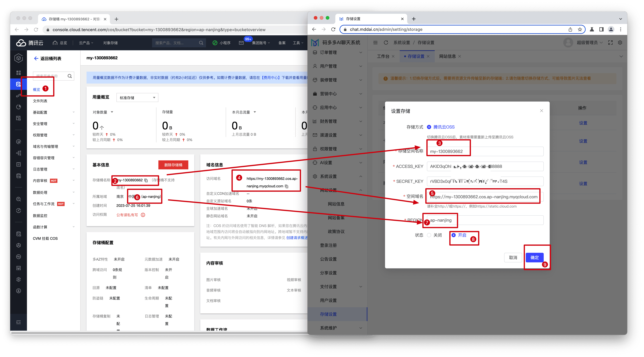Image resolution: width=644 pixels, height=357 pixels.
Task: Open 公告设置 in the admin sidebar
Action: pyautogui.click(x=328, y=259)
